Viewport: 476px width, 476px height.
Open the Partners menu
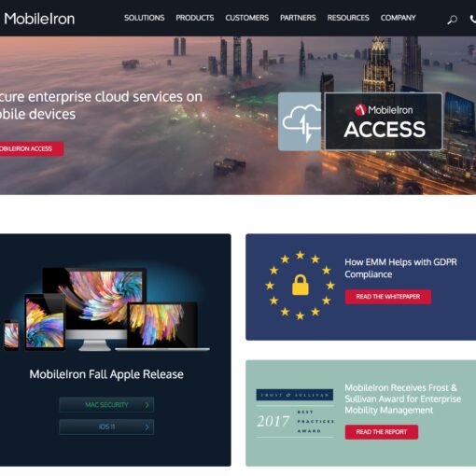click(298, 18)
